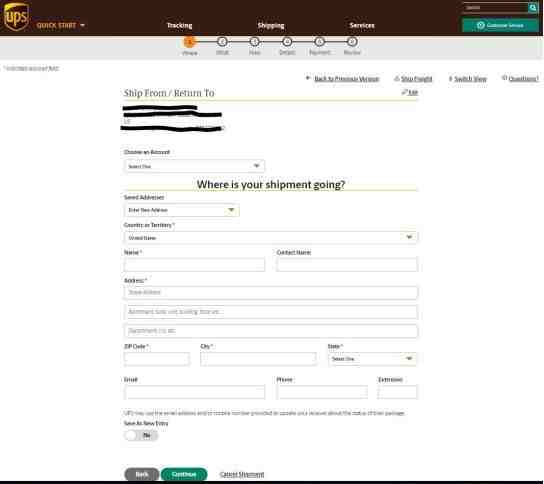
Task: Select step 2 circle in progress bar
Action: (x=222, y=42)
